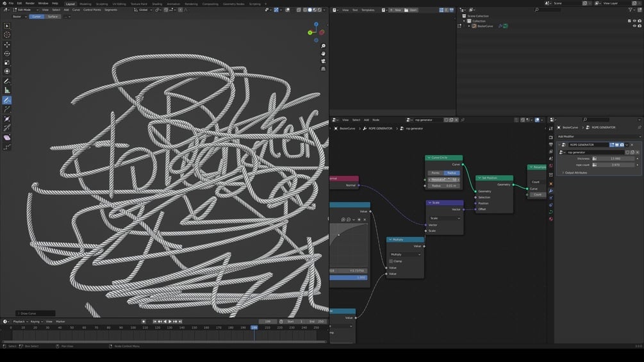Open the Templates menu in the text editor
Screen dimensions: 644x362
pyautogui.click(x=368, y=10)
